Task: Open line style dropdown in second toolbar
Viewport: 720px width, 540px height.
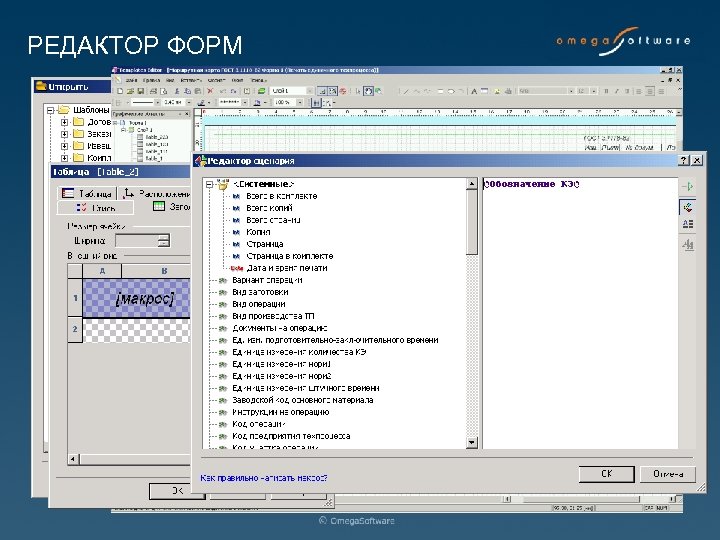Action: [x=245, y=102]
